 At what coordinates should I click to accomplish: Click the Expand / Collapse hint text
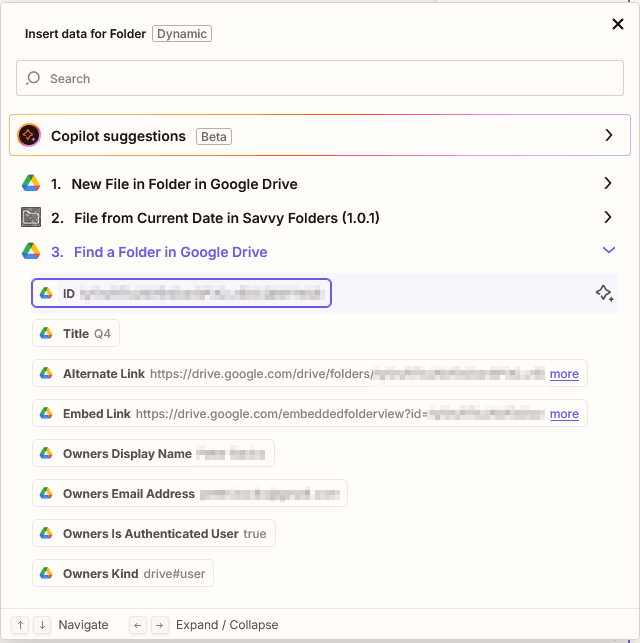pos(227,625)
